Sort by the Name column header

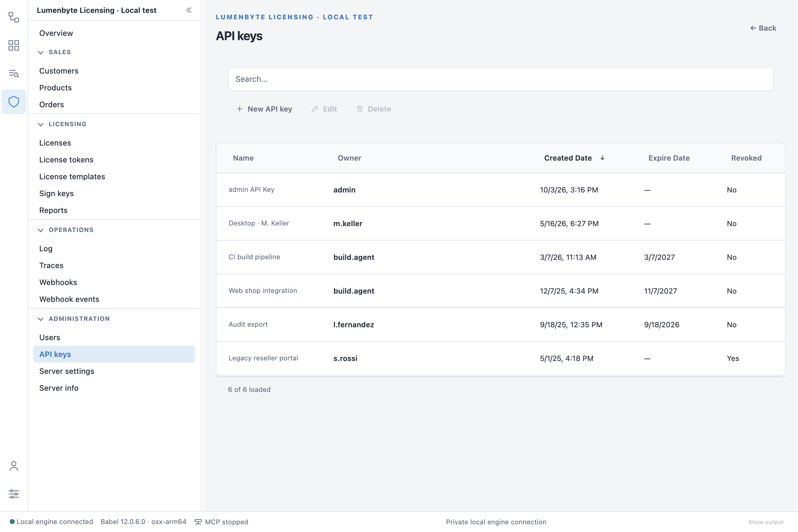point(243,158)
